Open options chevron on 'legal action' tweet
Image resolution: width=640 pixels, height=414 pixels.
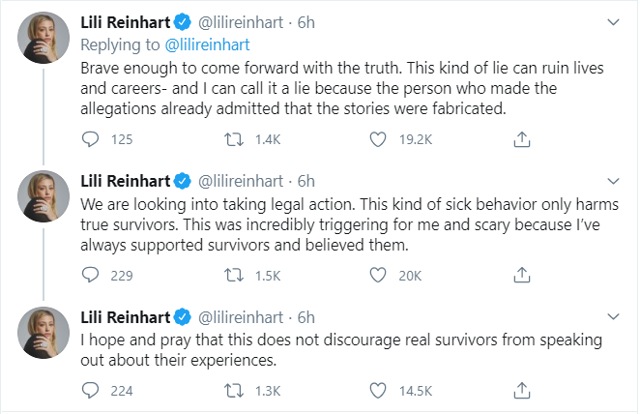coord(613,181)
